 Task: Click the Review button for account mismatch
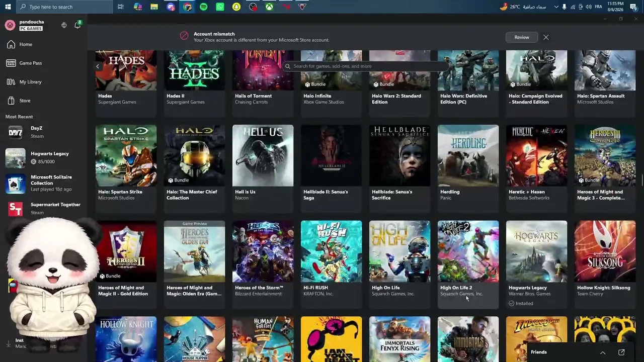pos(522,37)
